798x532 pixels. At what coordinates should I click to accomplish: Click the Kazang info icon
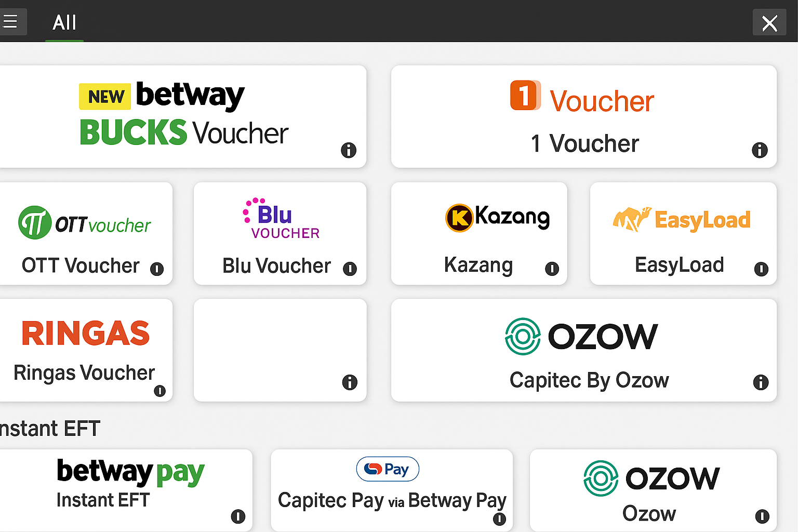point(552,270)
